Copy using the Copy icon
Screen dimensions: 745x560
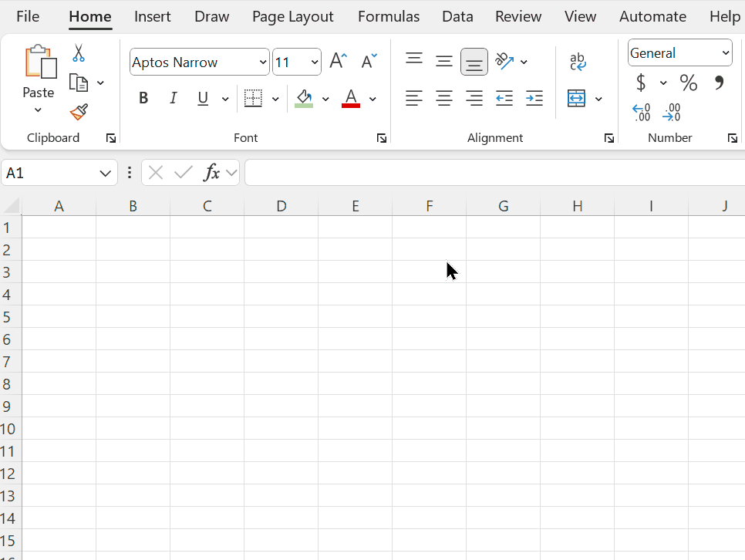tap(79, 83)
